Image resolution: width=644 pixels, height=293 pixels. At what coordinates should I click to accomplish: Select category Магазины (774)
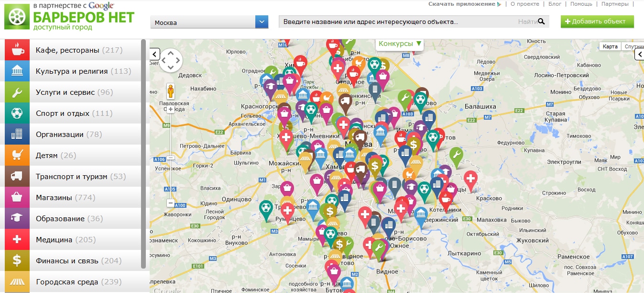coord(73,197)
